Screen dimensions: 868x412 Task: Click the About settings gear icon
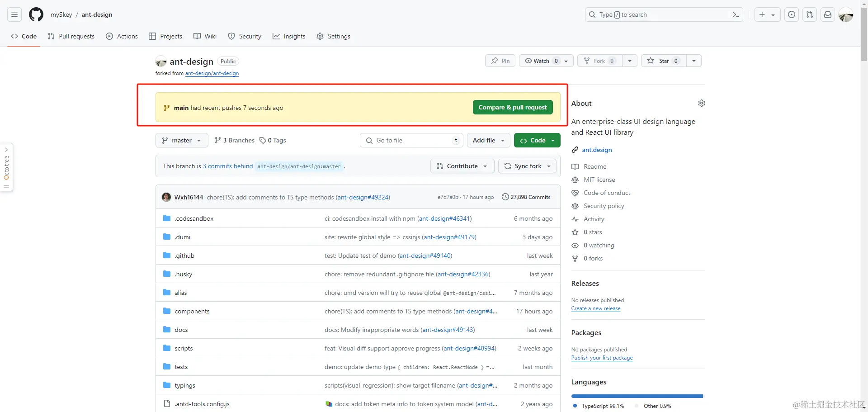point(701,103)
